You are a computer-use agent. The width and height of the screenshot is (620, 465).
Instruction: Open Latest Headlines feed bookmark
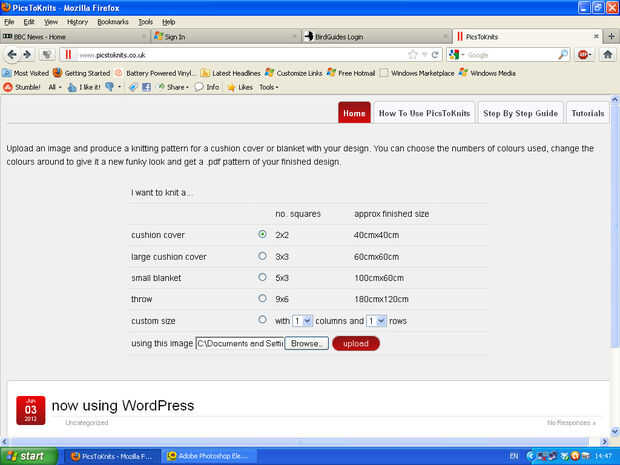pos(231,73)
